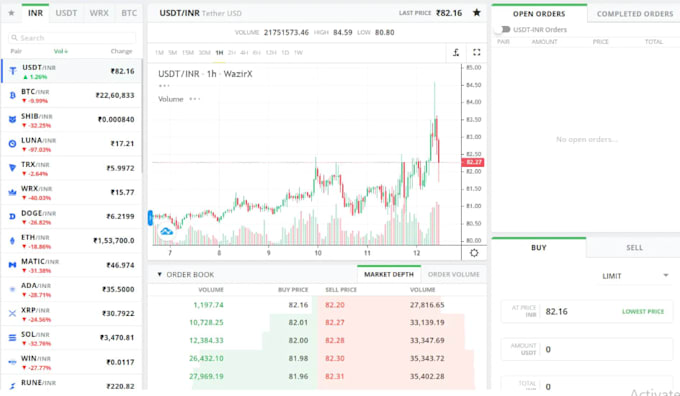Image resolution: width=680 pixels, height=396 pixels.
Task: Click the ADA coin icon
Action: [x=13, y=289]
